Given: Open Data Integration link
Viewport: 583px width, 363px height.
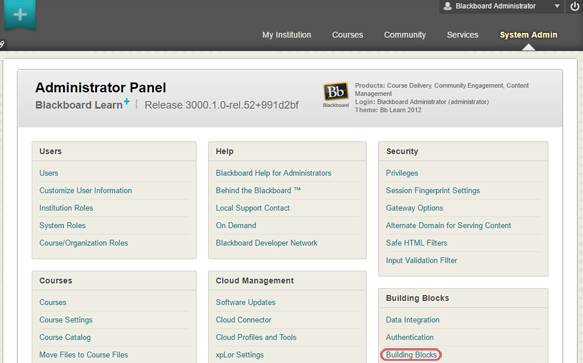Looking at the screenshot, I should [x=412, y=320].
